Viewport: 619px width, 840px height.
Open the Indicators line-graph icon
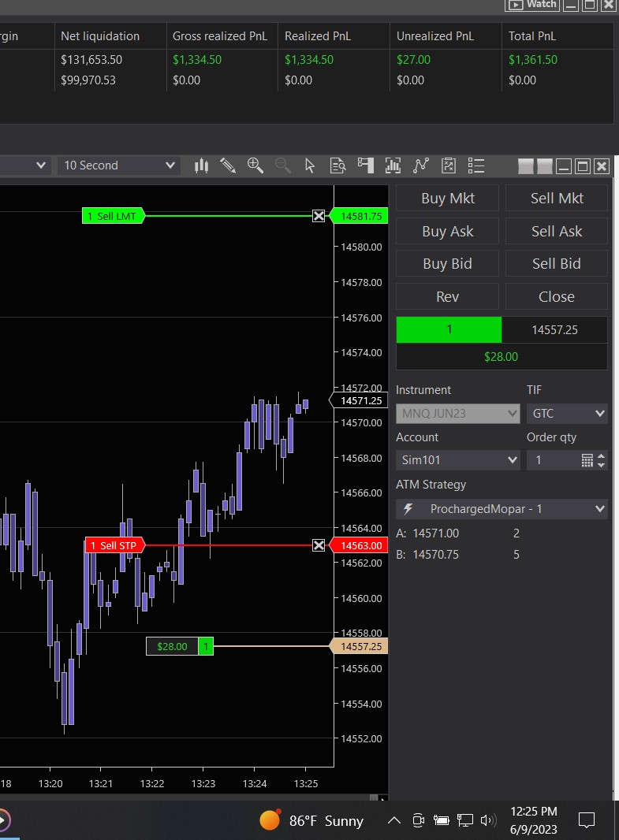point(421,165)
